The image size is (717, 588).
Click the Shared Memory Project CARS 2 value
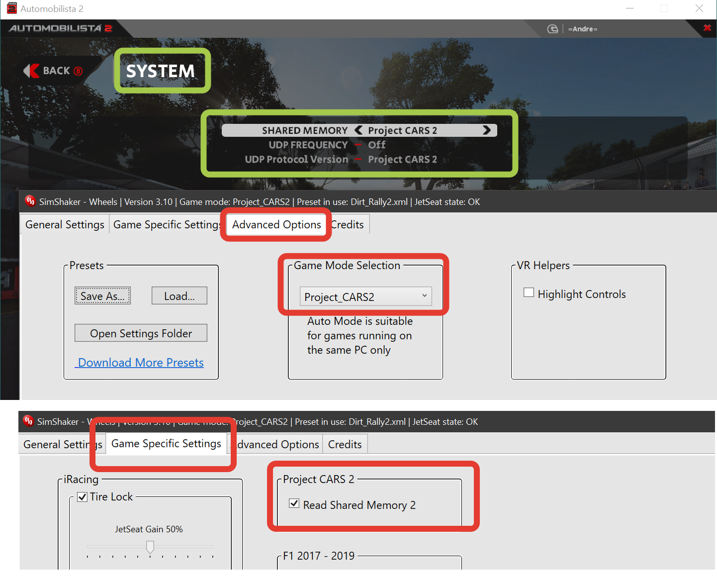pyautogui.click(x=402, y=130)
